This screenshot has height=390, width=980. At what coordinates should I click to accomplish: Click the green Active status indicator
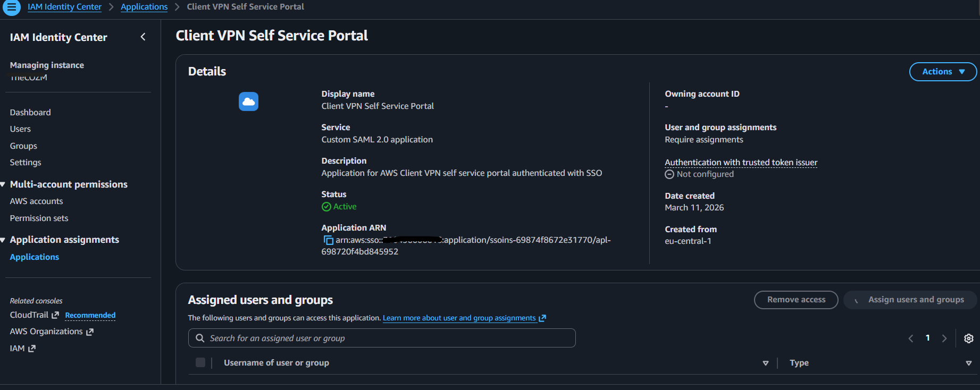(x=339, y=207)
